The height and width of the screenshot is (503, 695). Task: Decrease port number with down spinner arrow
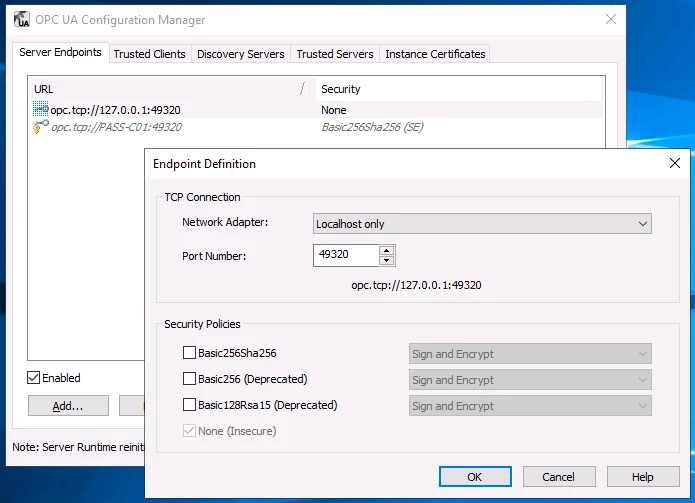coord(386,261)
